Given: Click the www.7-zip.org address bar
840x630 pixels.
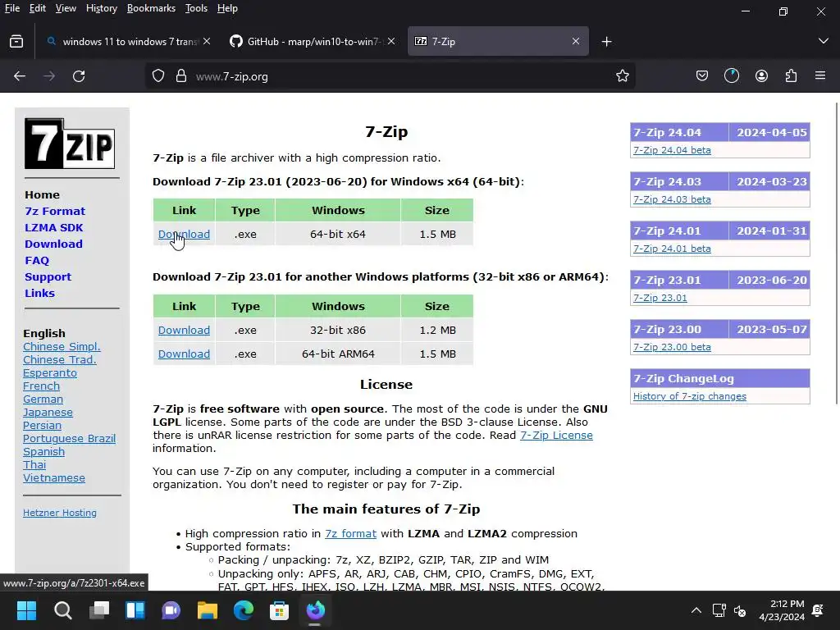Looking at the screenshot, I should coord(390,76).
